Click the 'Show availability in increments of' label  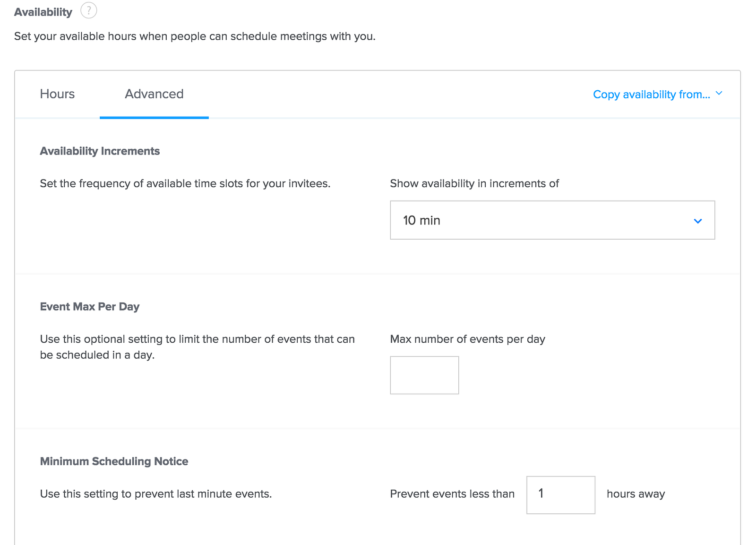474,183
